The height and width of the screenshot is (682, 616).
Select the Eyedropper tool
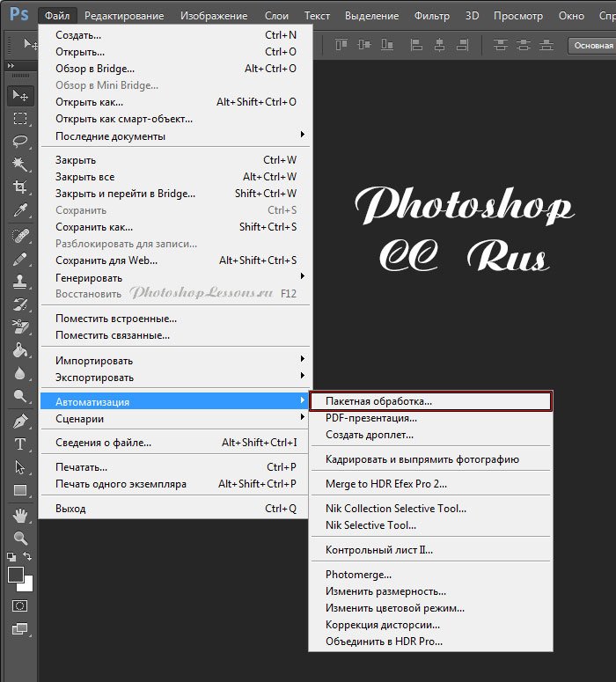tap(19, 210)
